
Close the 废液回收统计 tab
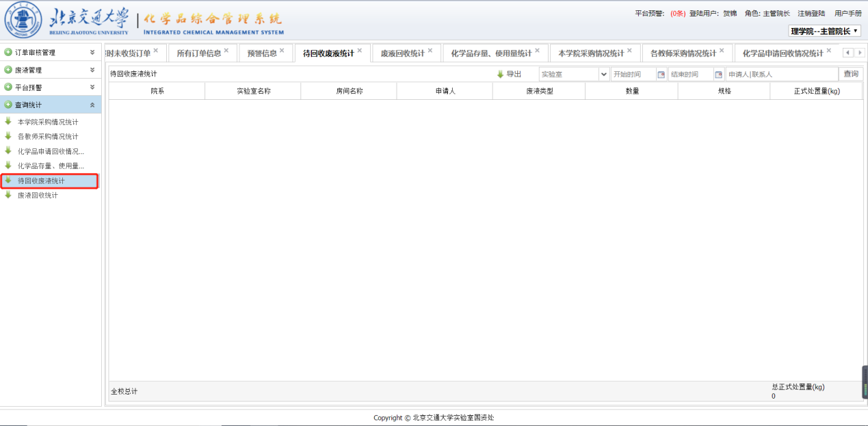430,51
